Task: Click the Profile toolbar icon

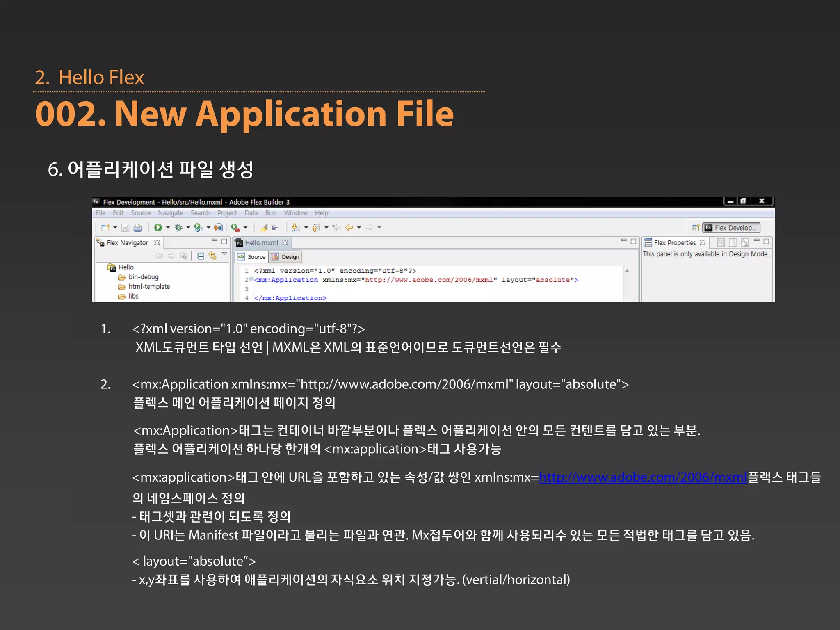Action: coord(199,228)
